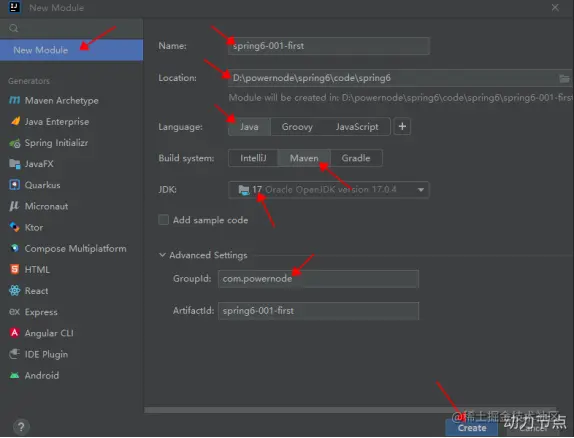Select the Spring Initializr leaf icon

click(x=15, y=143)
